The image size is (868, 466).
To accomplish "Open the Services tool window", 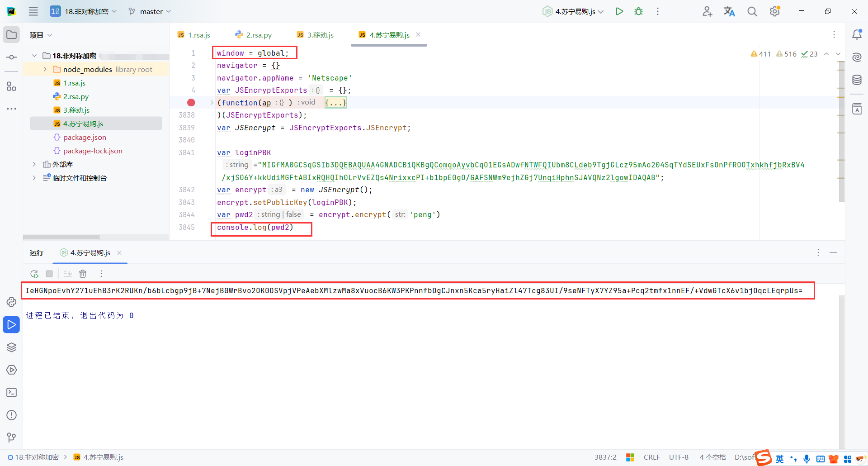I will 11,370.
